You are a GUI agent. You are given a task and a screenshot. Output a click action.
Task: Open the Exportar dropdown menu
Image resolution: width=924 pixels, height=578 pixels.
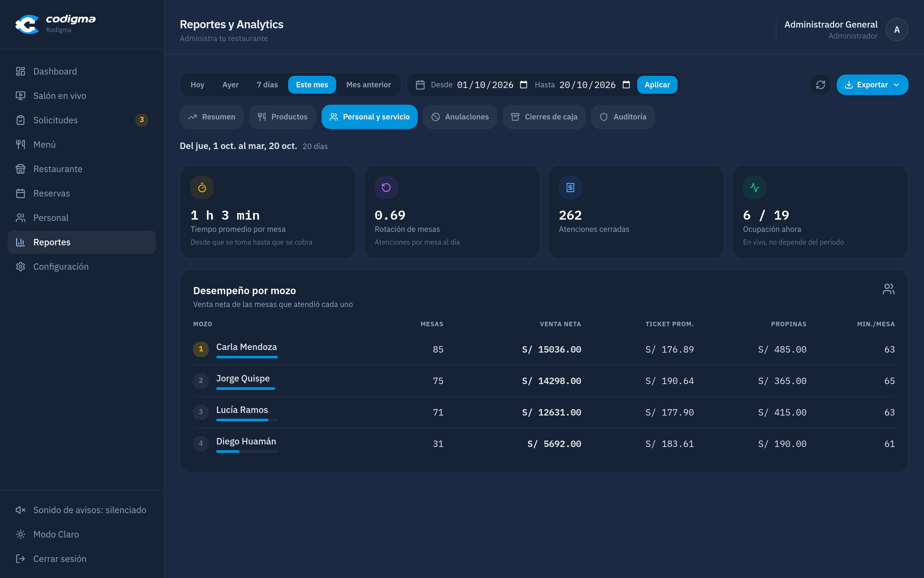pyautogui.click(x=872, y=85)
